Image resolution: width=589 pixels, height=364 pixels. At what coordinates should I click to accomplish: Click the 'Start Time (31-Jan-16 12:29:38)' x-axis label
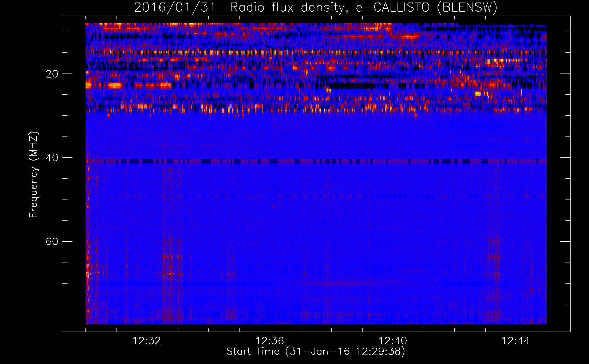[x=316, y=352]
